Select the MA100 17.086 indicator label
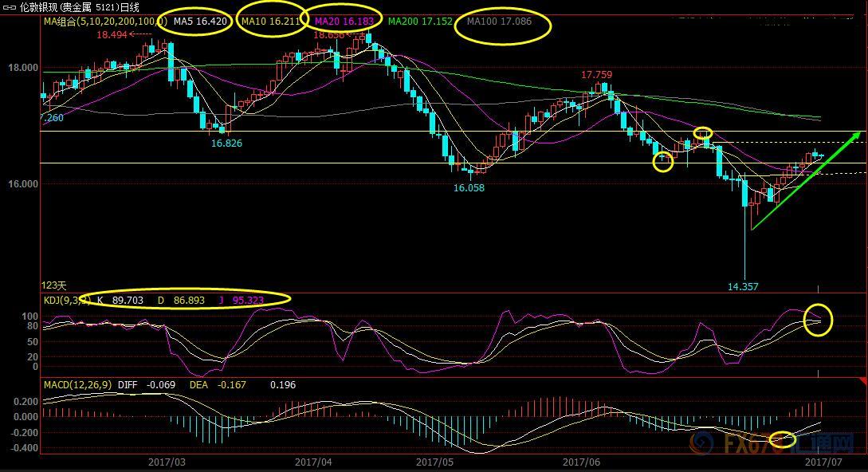Image resolution: width=868 pixels, height=472 pixels. [x=499, y=22]
